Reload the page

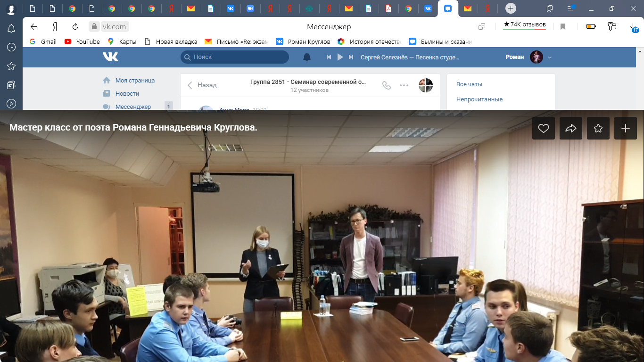(75, 26)
